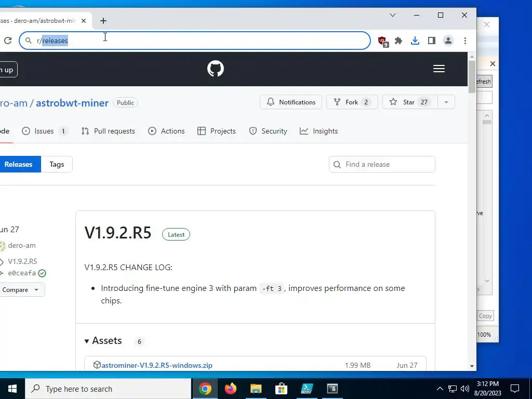The image size is (532, 399).
Task: Open the V1.9.2.R5 release title
Action: pos(118,233)
